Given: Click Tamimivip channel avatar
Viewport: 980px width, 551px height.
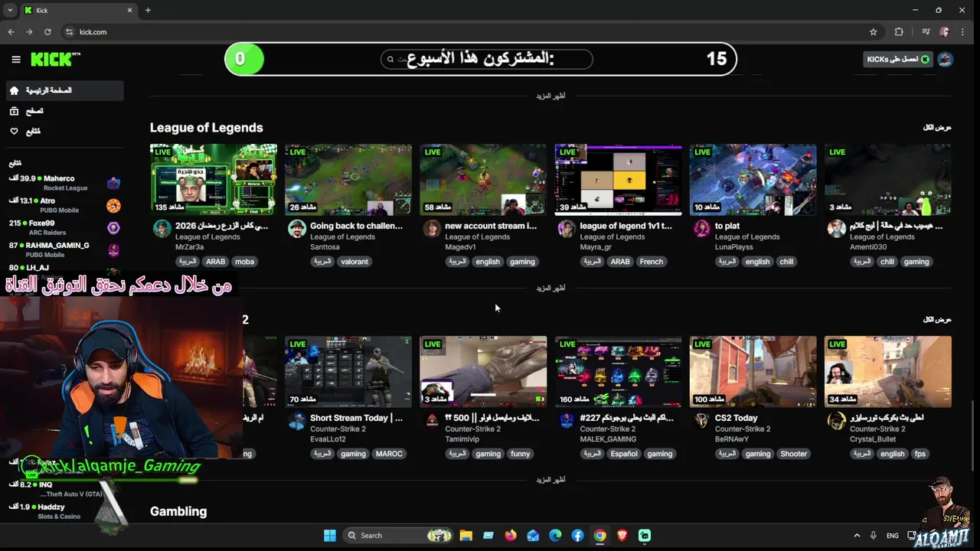Looking at the screenshot, I should click(432, 421).
